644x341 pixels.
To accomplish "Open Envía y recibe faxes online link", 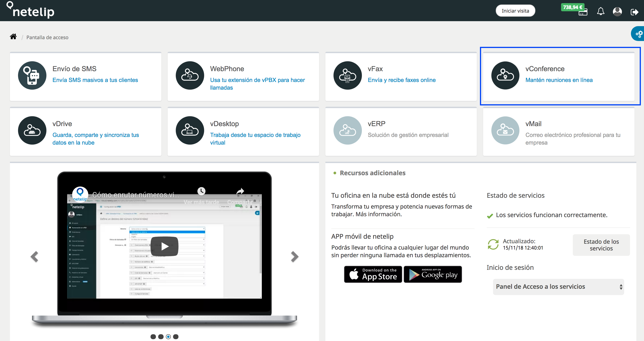I will [x=402, y=80].
